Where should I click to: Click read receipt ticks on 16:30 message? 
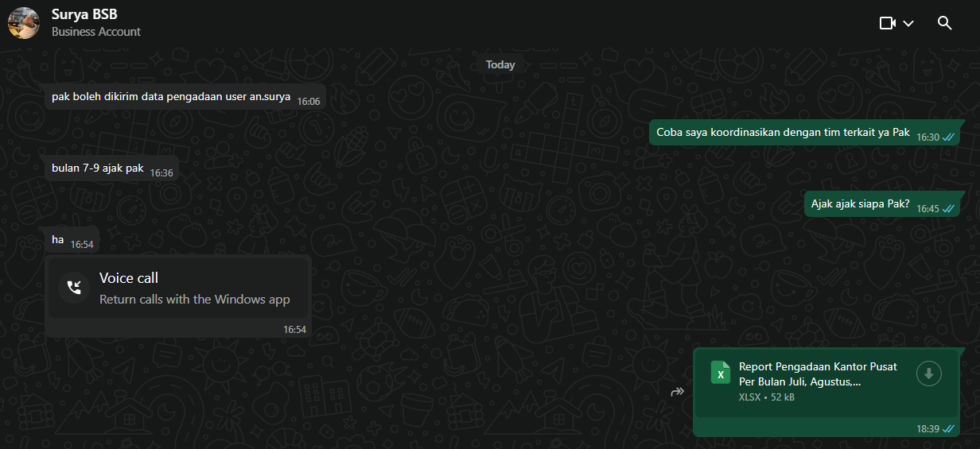(948, 137)
